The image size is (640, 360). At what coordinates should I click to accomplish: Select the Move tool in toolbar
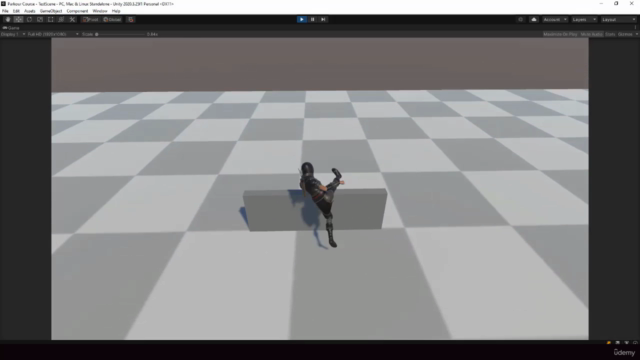click(18, 20)
